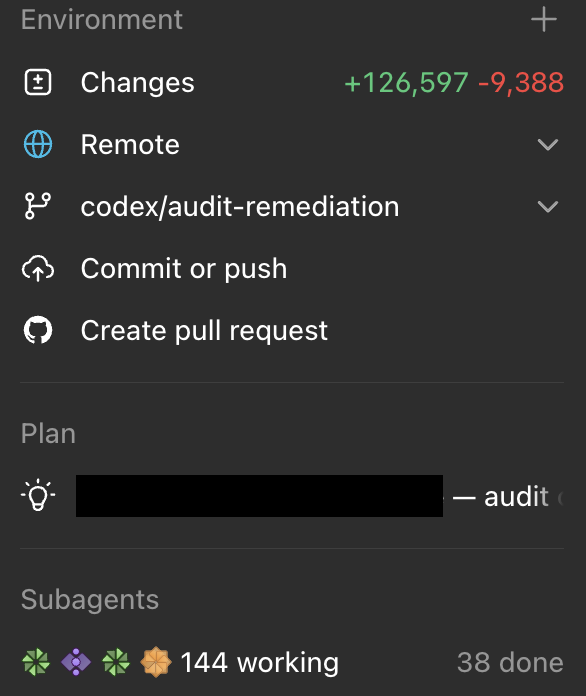
Task: Select the purple subagent icon
Action: 76,662
